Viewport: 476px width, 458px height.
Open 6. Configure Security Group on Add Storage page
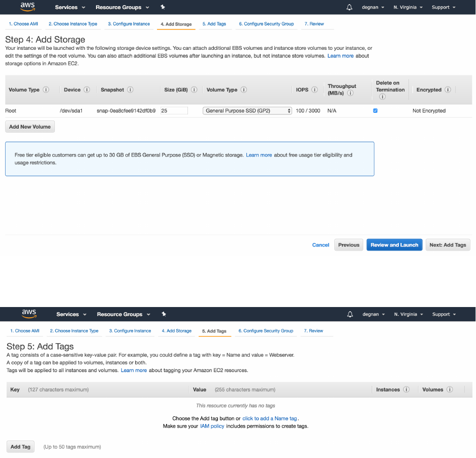[266, 24]
